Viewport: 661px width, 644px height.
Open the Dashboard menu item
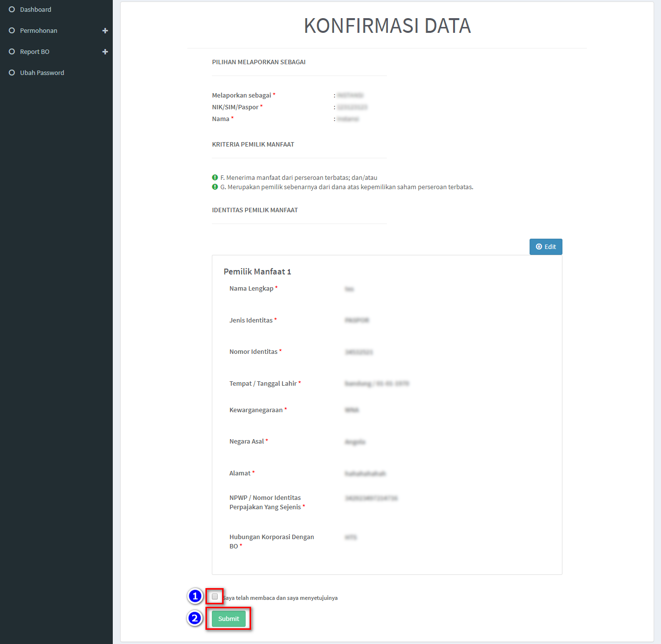coord(35,9)
